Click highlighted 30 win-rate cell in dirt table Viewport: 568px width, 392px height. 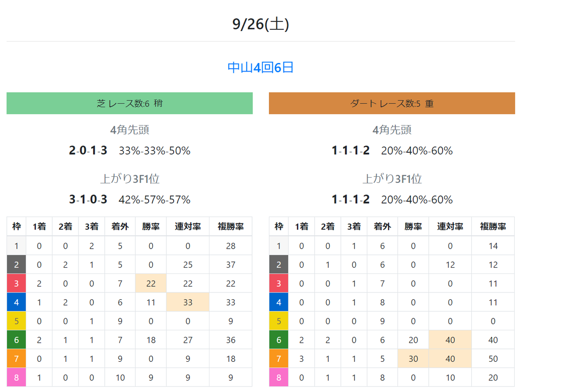tap(413, 359)
